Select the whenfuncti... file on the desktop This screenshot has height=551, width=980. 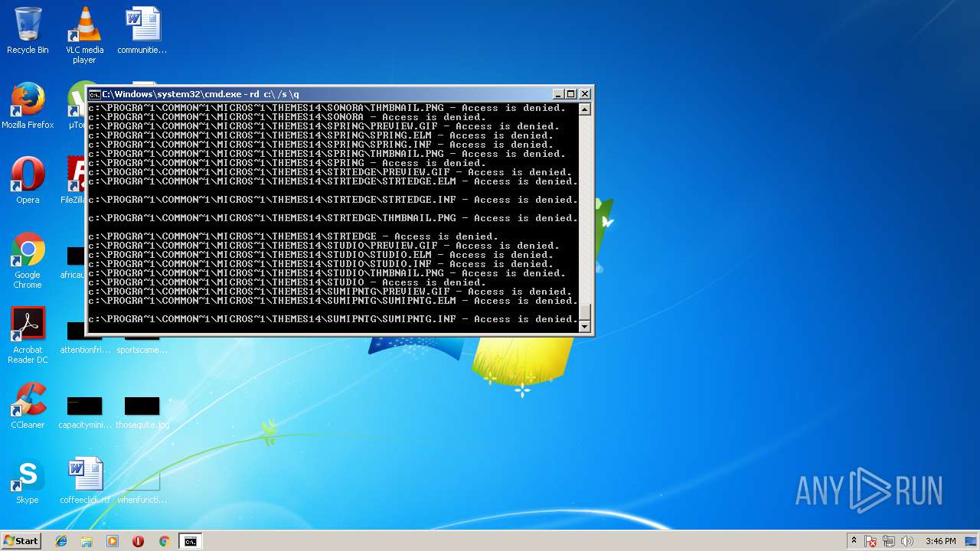142,487
